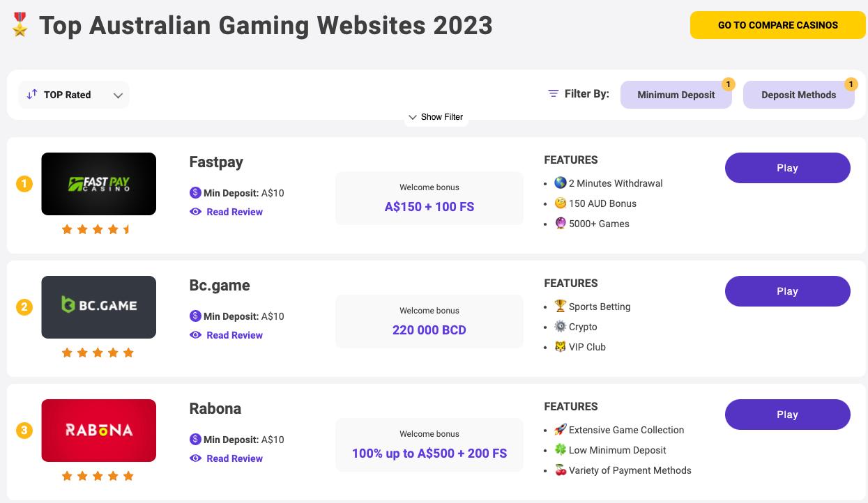The width and height of the screenshot is (868, 503).
Task: Click the tiger icon next to VIP Club
Action: 561,346
